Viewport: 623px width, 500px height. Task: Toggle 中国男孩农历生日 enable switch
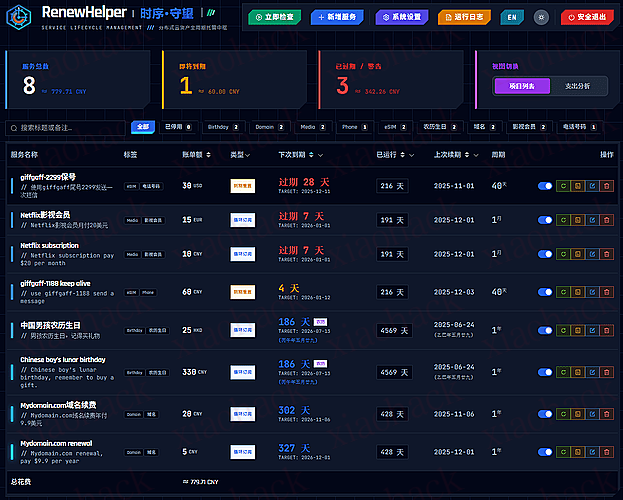coord(545,330)
